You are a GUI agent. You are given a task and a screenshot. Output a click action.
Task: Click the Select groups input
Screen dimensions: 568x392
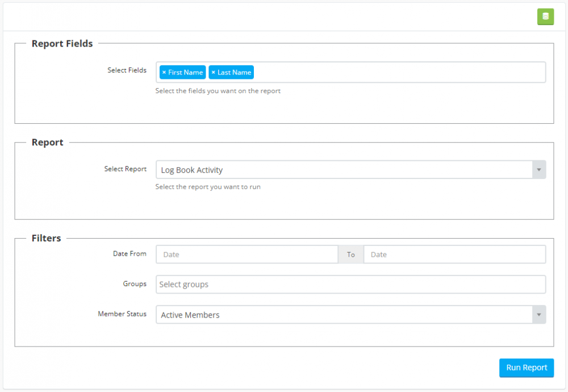tap(350, 285)
